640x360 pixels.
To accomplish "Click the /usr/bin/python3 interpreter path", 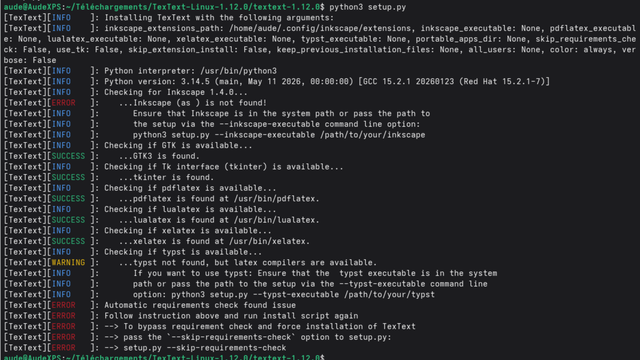I will coord(238,71).
